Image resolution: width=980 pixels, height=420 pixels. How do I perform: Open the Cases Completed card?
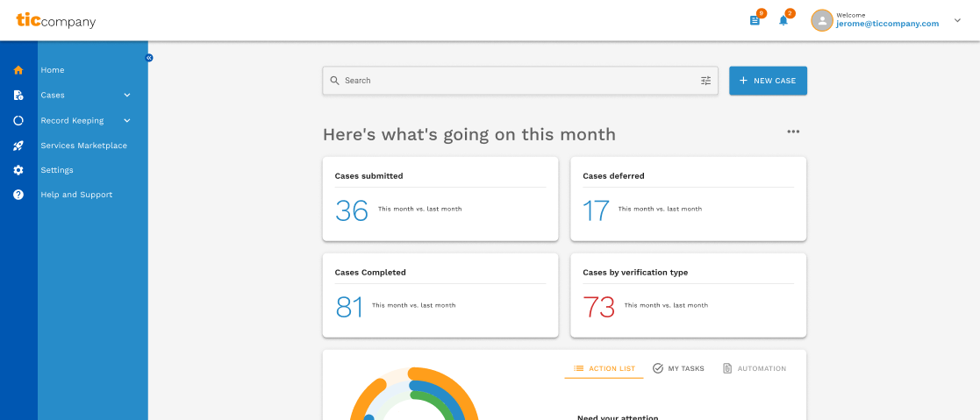click(440, 295)
